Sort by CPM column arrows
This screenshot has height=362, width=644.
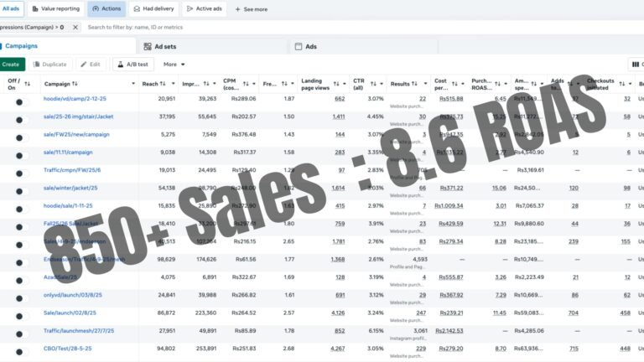pyautogui.click(x=246, y=84)
